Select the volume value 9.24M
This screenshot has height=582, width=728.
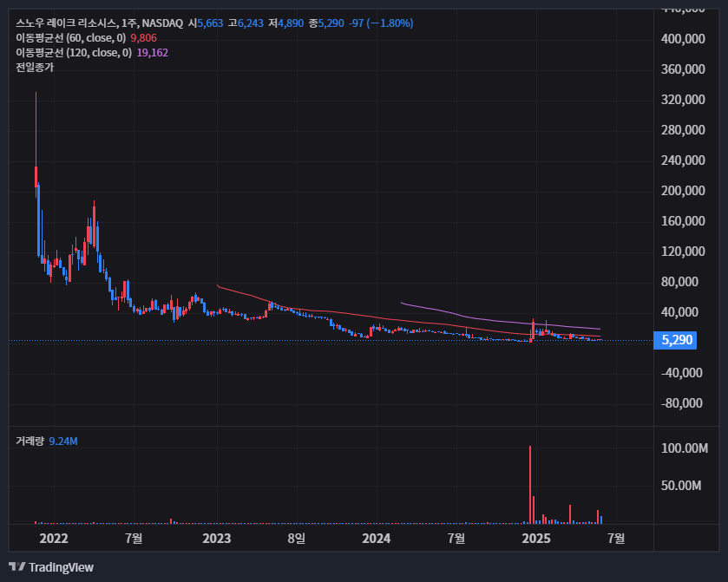click(x=63, y=441)
